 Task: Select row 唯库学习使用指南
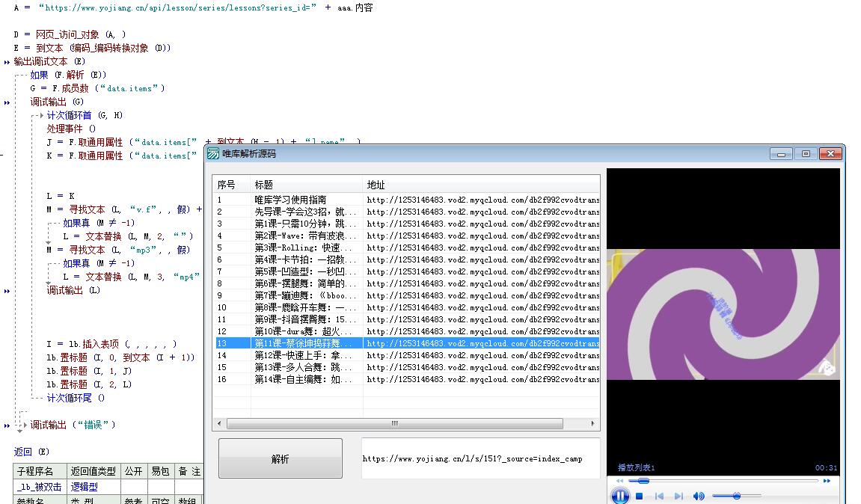point(406,200)
